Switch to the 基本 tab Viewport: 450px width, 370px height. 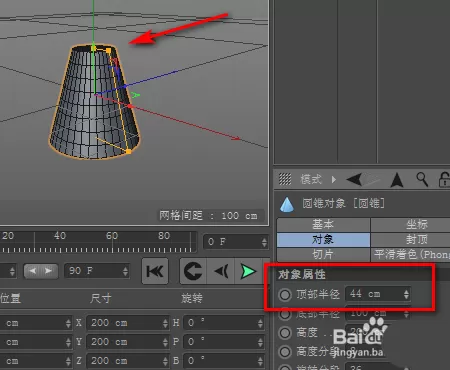tap(323, 225)
